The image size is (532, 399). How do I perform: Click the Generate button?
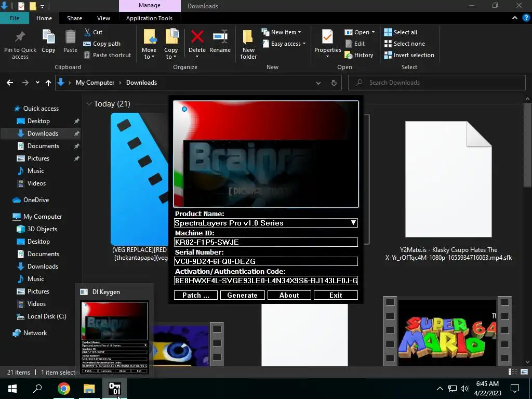click(x=242, y=295)
